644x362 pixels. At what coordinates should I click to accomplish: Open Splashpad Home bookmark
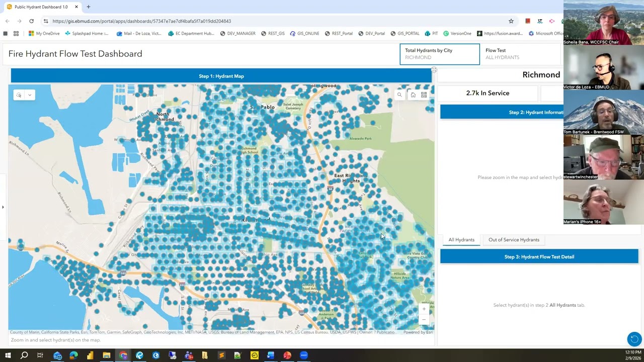[87, 34]
